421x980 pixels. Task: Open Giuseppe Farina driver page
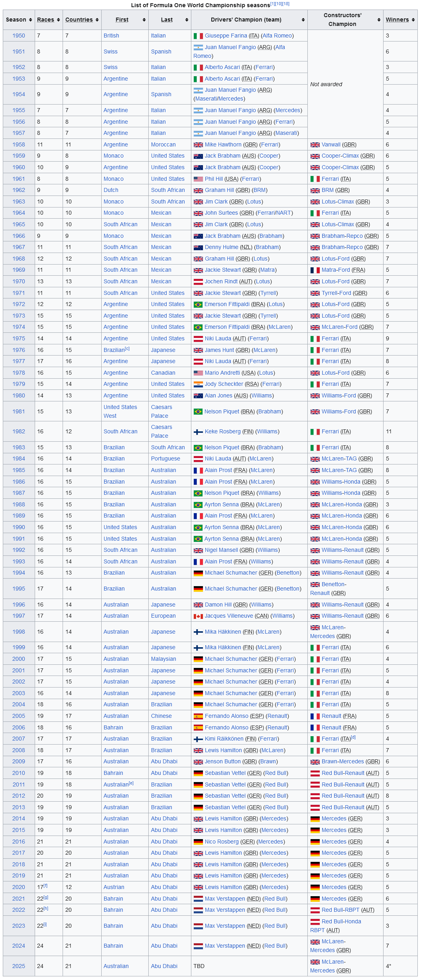(x=226, y=36)
